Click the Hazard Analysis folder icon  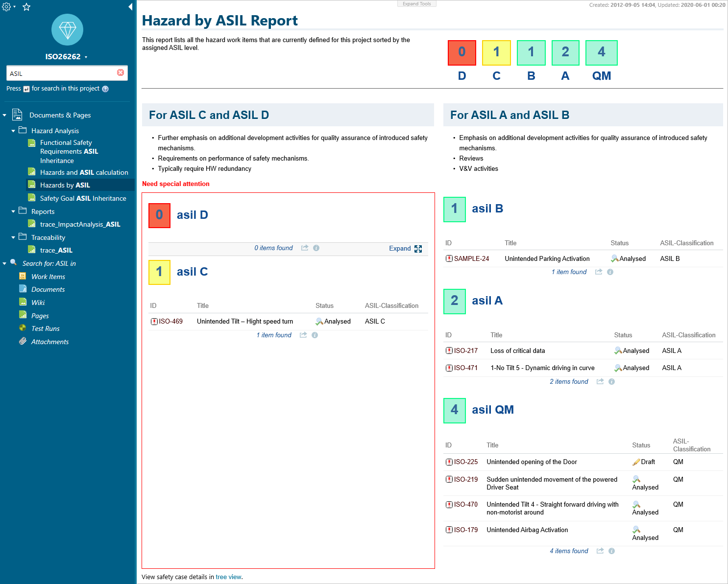coord(23,130)
